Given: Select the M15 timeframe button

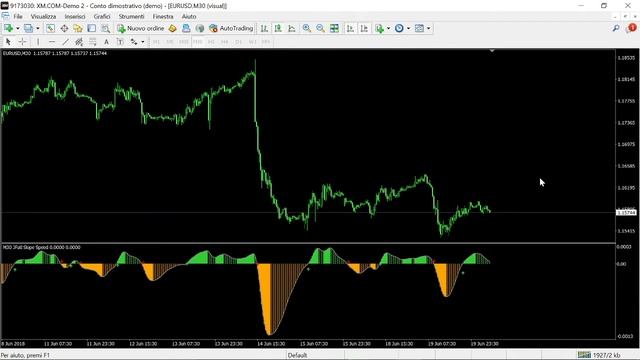Looking at the screenshot, I should (x=184, y=42).
